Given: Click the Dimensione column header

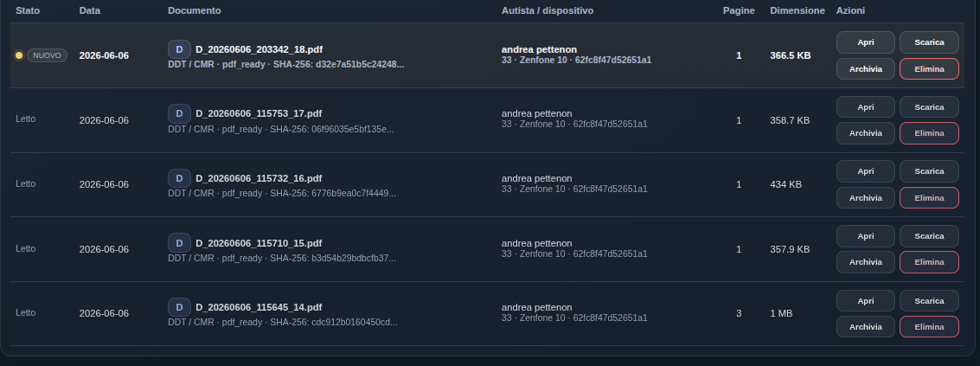Looking at the screenshot, I should 797,10.
